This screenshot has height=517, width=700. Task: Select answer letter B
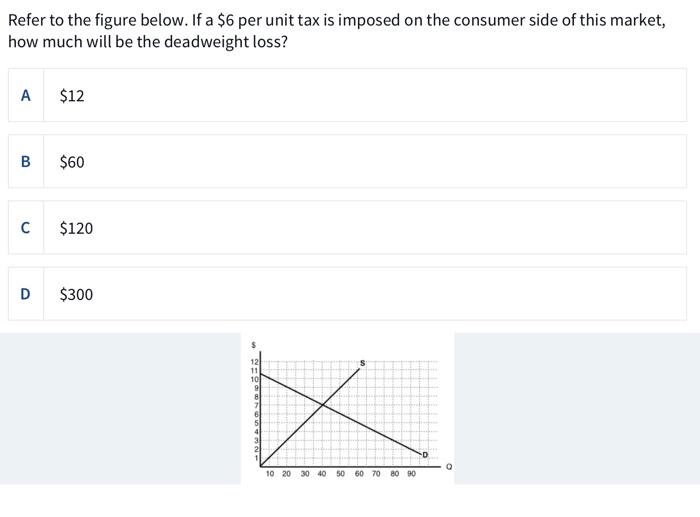pos(25,161)
